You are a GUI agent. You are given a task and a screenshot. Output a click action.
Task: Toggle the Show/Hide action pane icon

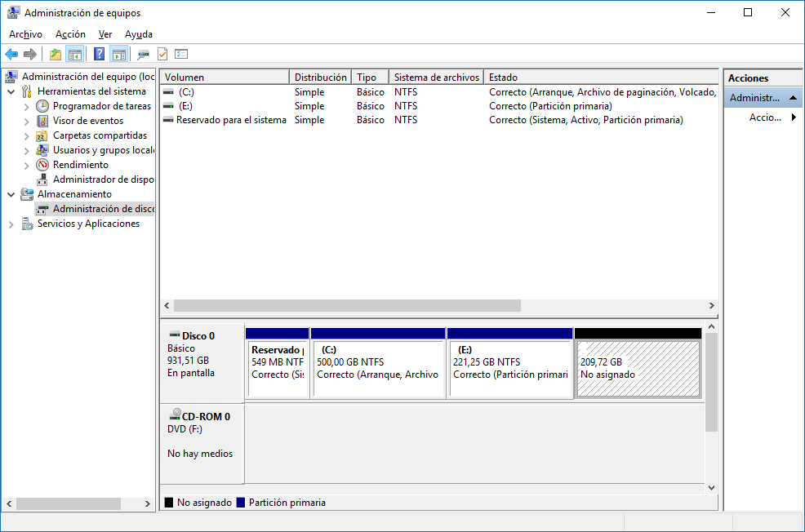click(x=118, y=54)
